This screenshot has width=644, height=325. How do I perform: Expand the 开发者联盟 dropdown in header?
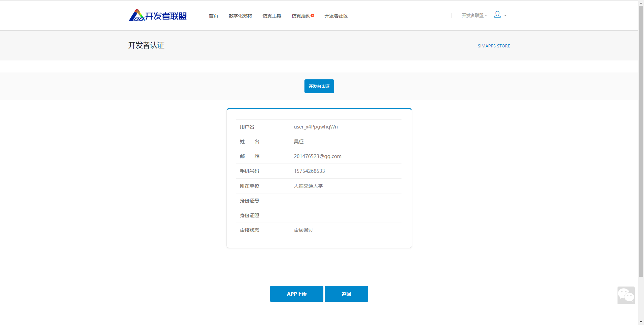click(474, 15)
